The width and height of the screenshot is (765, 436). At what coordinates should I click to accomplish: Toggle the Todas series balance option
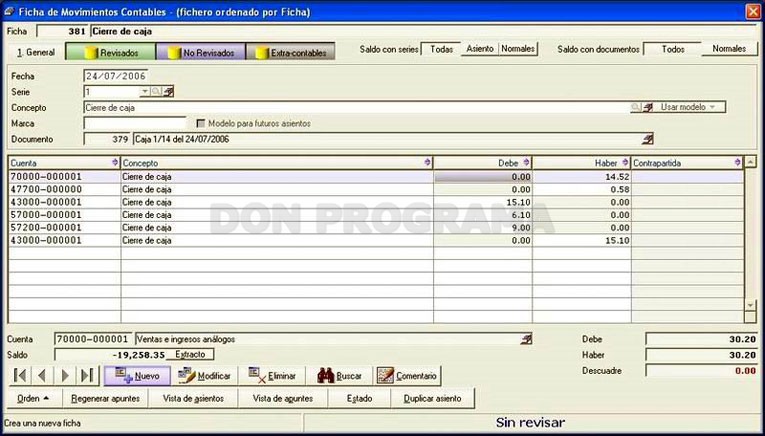pyautogui.click(x=441, y=49)
